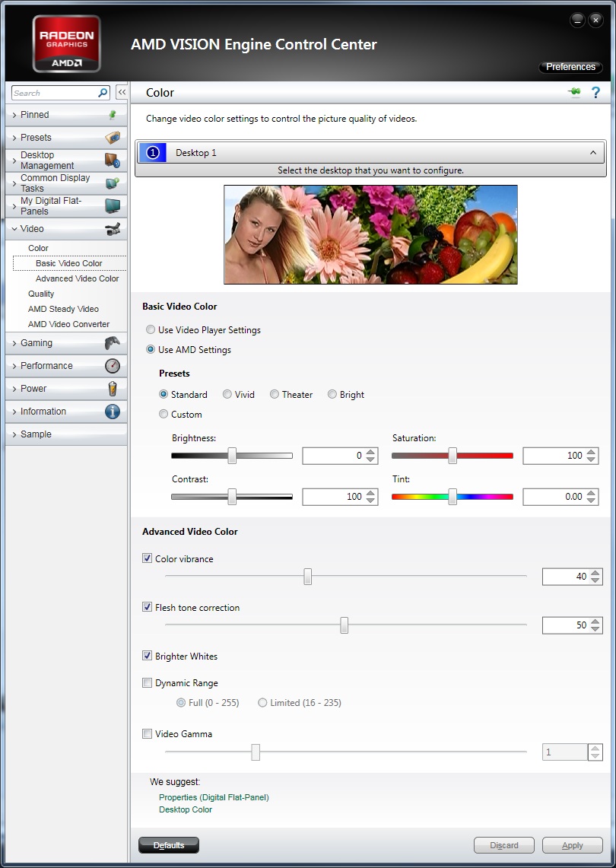Screen dimensions: 616x868
Task: Click the Power battery icon
Action: point(113,389)
